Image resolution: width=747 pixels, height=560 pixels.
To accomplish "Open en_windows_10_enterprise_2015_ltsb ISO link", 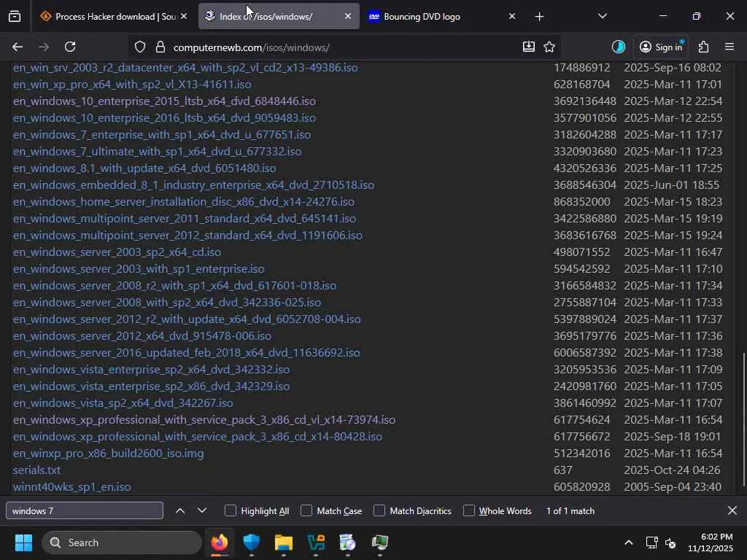I will point(164,101).
